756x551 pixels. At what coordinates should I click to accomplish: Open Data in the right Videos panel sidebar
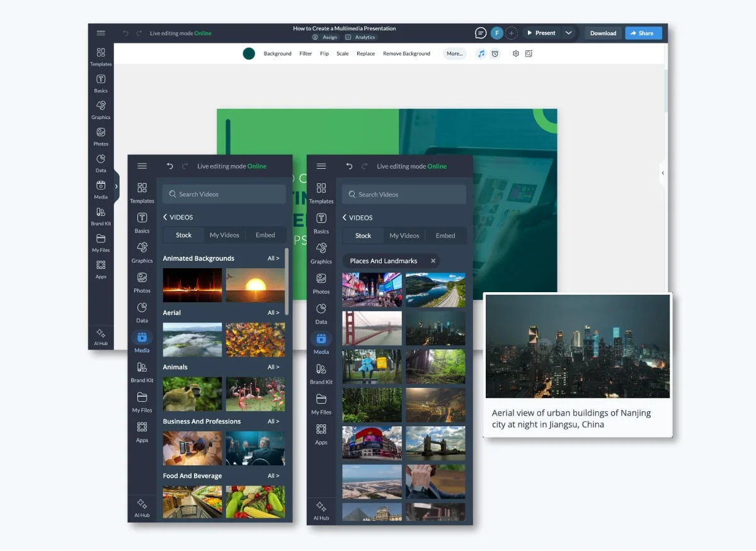coord(321,314)
